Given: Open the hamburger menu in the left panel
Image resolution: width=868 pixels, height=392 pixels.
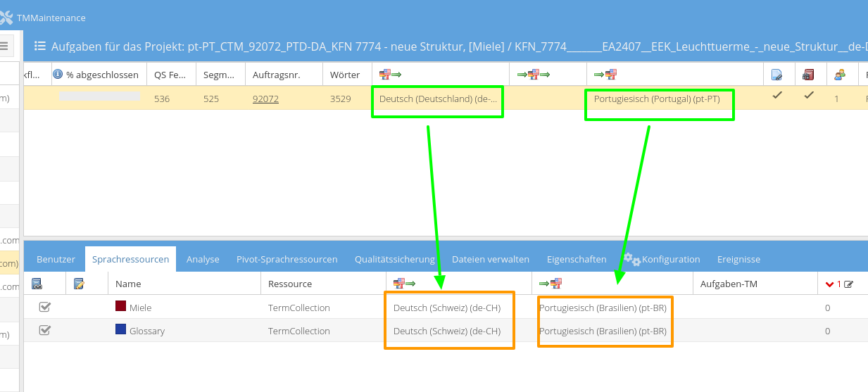Looking at the screenshot, I should [4, 46].
